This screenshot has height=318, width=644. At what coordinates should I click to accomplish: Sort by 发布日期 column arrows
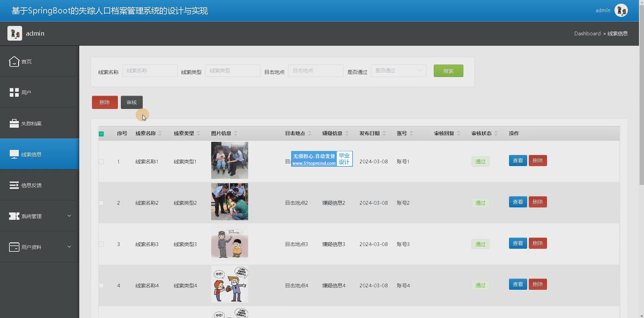[384, 134]
